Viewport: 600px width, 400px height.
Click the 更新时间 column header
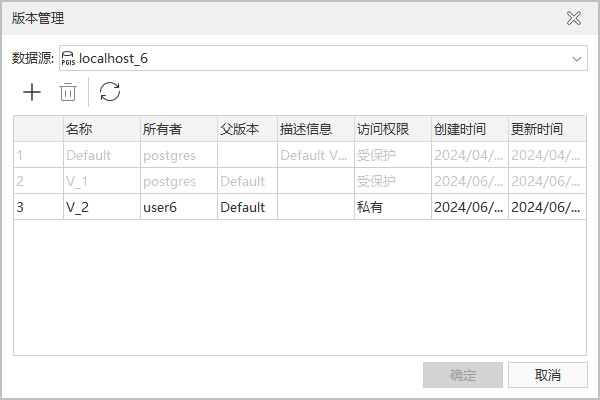(x=546, y=129)
